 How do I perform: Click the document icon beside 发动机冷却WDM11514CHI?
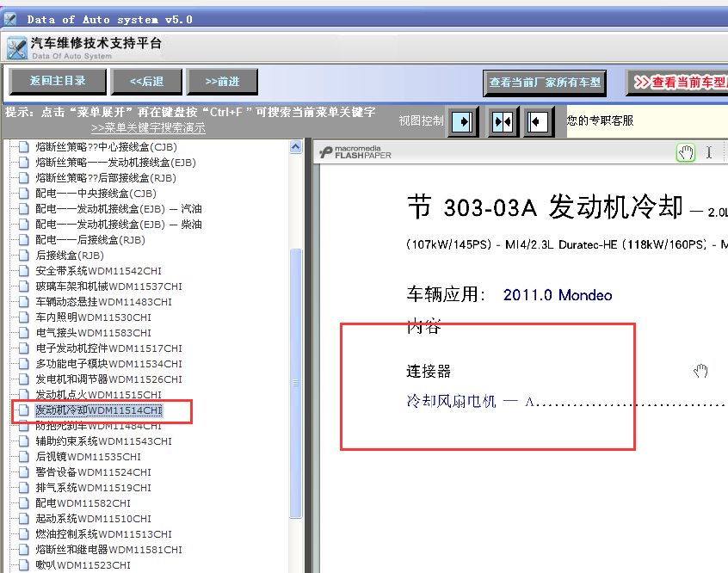(24, 410)
